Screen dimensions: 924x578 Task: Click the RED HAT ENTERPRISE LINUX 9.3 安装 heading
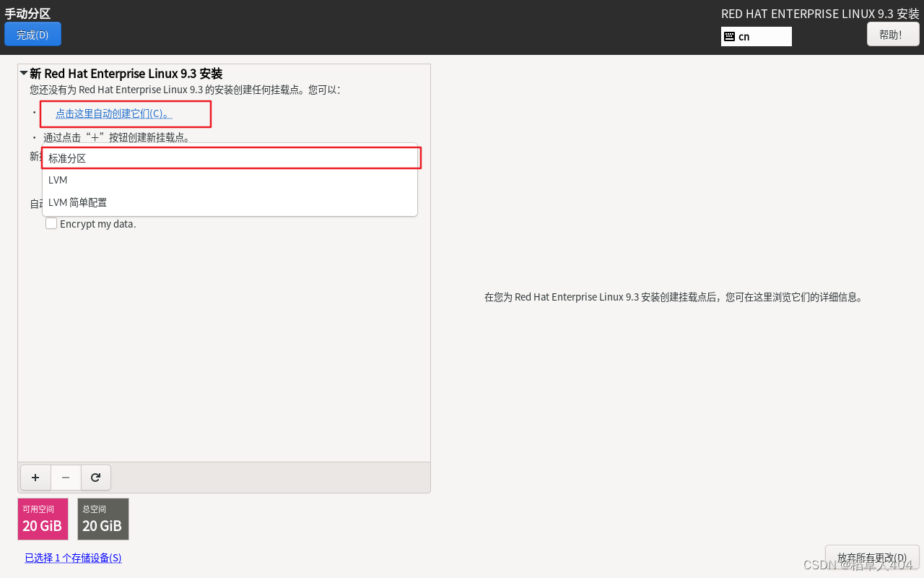[x=820, y=14]
